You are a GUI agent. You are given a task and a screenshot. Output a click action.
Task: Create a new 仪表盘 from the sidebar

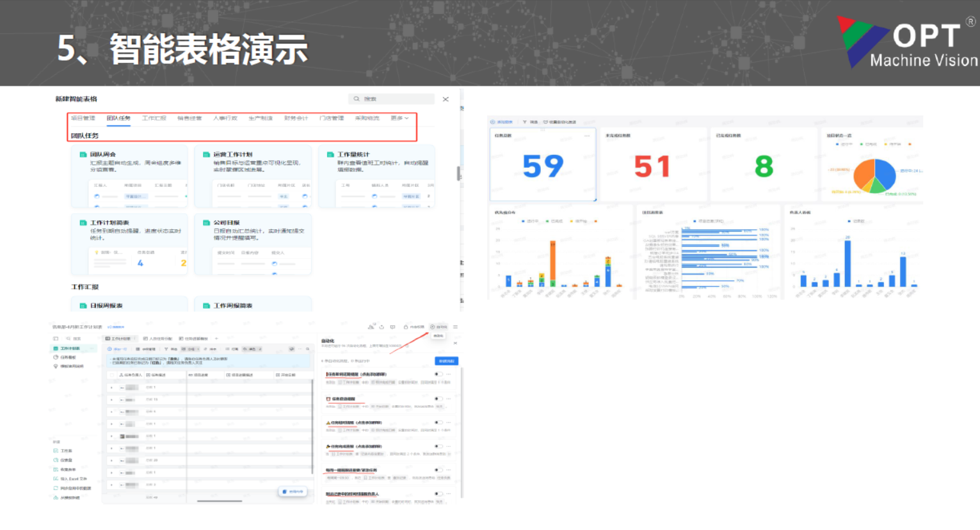[x=64, y=460]
